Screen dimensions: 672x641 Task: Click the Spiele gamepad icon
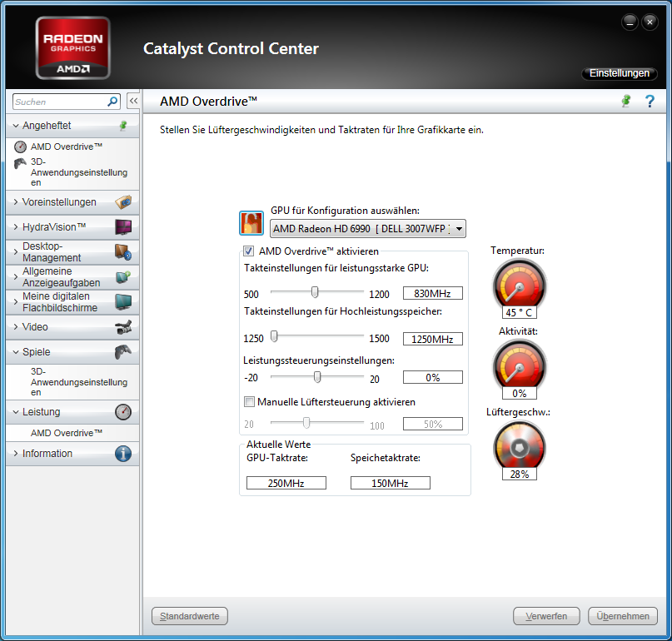pyautogui.click(x=123, y=352)
